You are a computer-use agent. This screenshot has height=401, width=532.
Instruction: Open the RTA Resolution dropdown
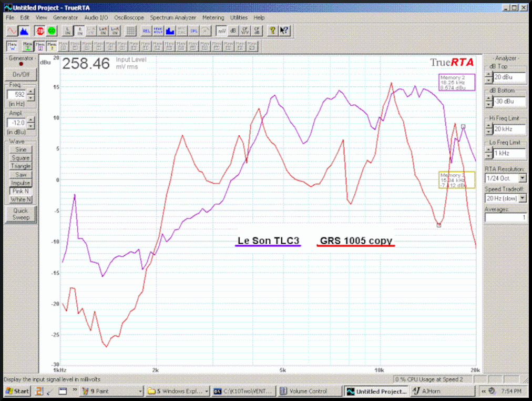pyautogui.click(x=522, y=178)
